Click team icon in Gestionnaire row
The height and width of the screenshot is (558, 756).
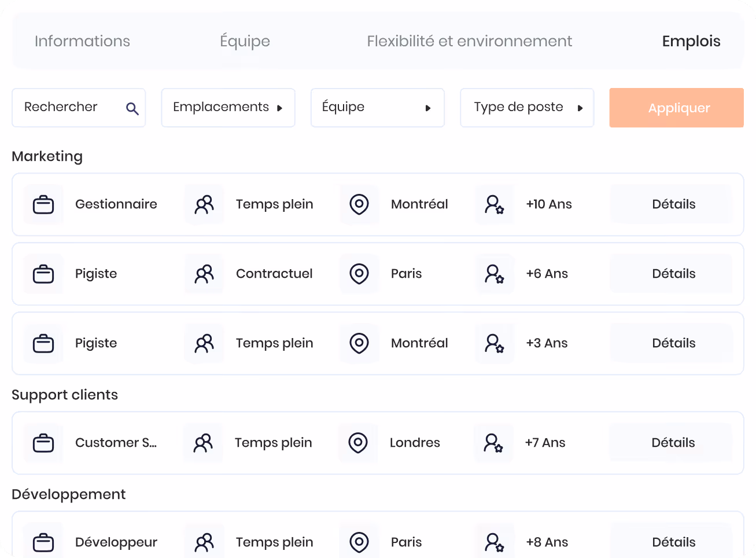(x=204, y=204)
